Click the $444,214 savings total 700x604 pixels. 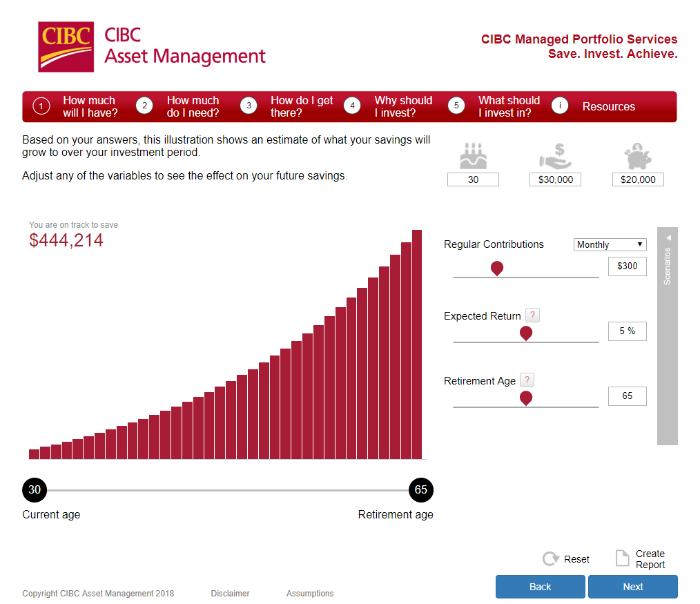point(66,240)
